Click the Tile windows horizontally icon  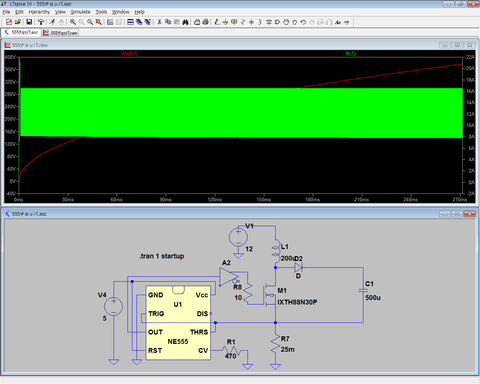pyautogui.click(x=130, y=22)
